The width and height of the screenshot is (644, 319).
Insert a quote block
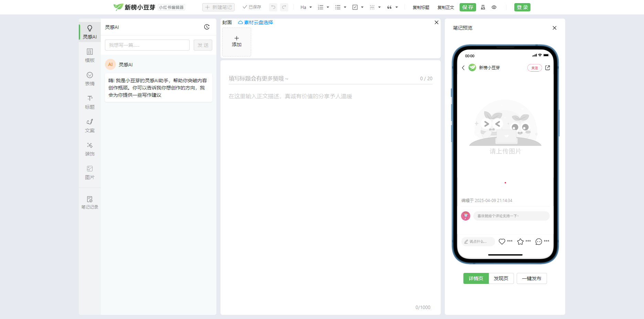[x=389, y=7]
